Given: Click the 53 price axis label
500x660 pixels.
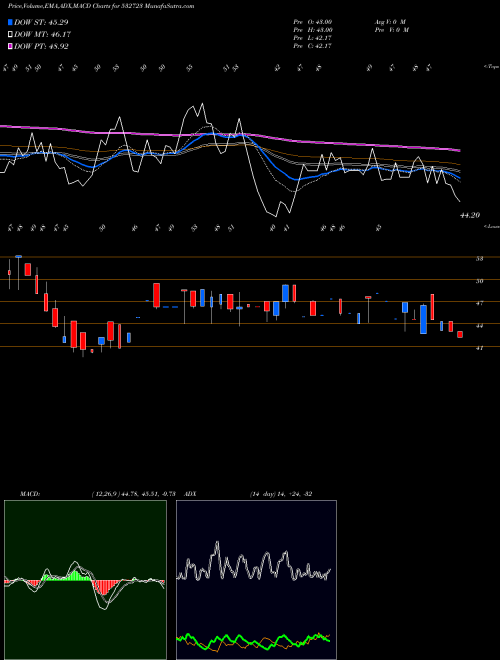Looking at the screenshot, I should tap(479, 259).
